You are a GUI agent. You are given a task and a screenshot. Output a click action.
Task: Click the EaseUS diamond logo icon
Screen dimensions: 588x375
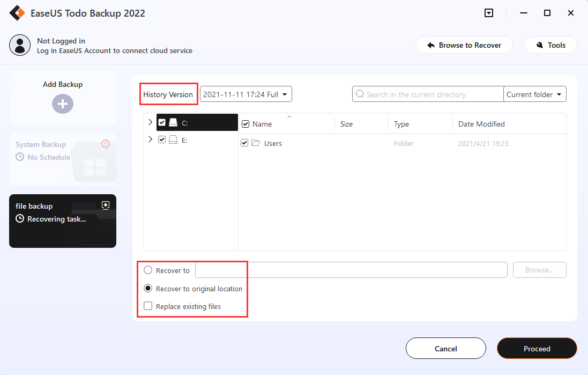pos(17,13)
